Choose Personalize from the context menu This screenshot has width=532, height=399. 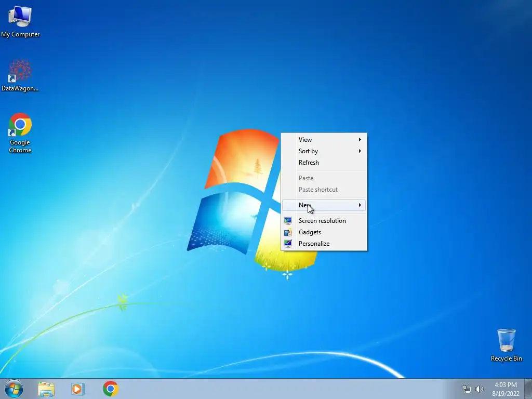point(324,244)
